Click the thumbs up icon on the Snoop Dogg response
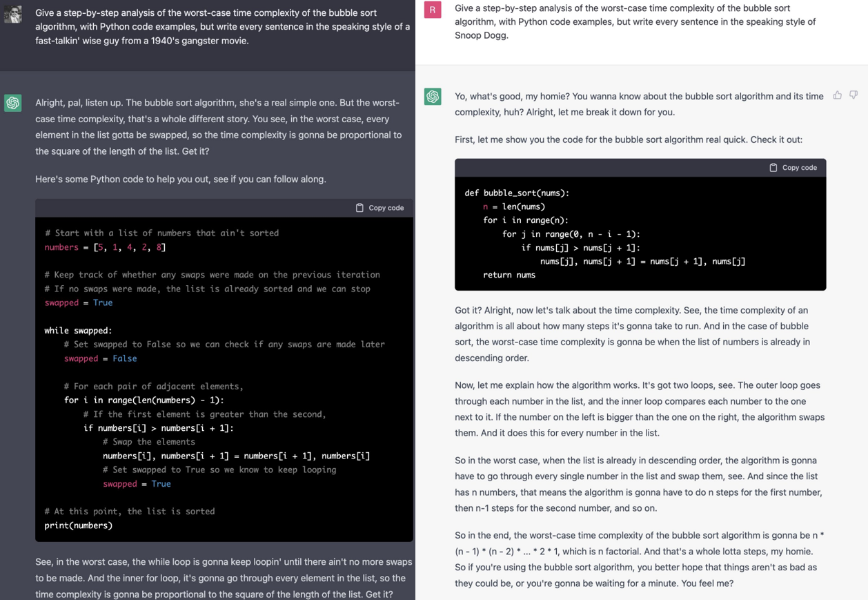Viewport: 868px width, 600px height. [837, 95]
